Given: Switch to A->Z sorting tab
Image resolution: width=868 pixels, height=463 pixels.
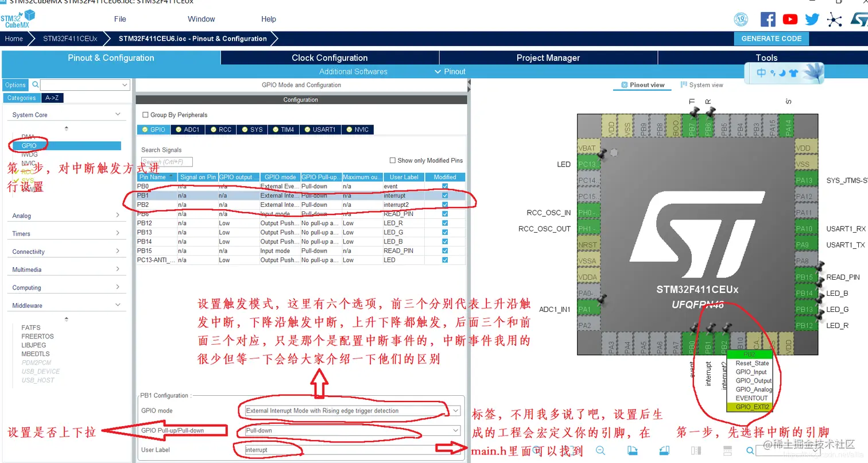Looking at the screenshot, I should click(x=52, y=98).
